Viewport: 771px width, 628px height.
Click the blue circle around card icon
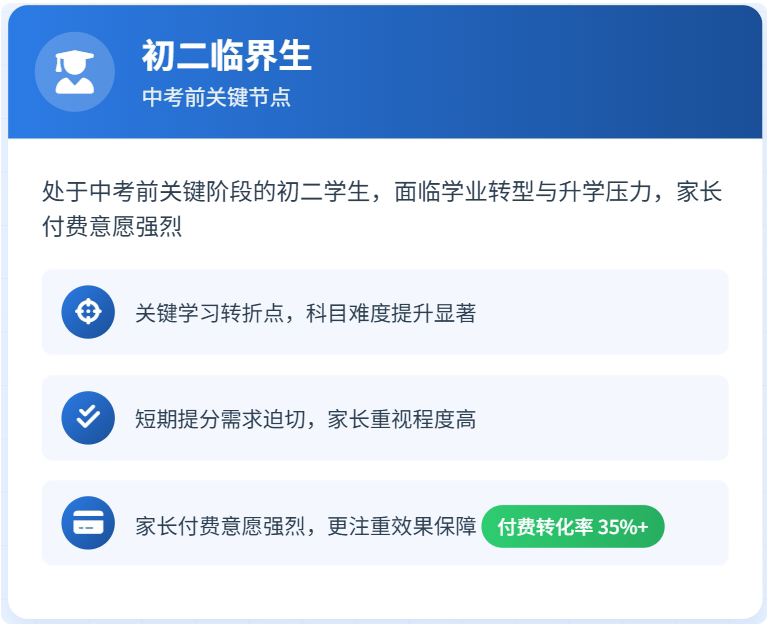pyautogui.click(x=88, y=523)
